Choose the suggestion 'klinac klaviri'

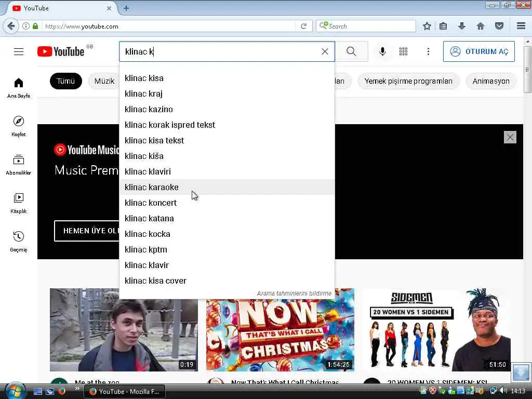coord(227,171)
